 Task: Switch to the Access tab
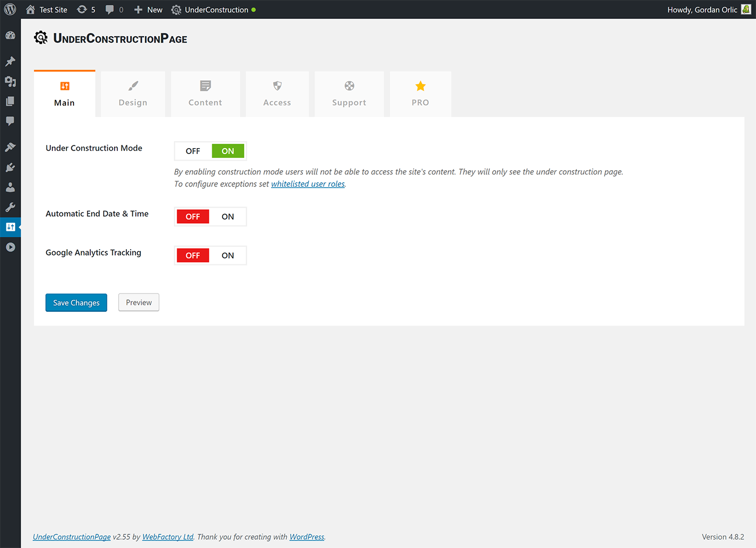click(277, 94)
